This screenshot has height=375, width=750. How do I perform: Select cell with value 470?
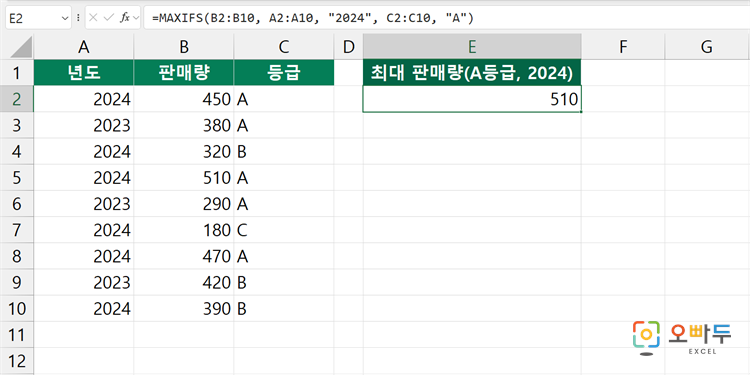(184, 257)
